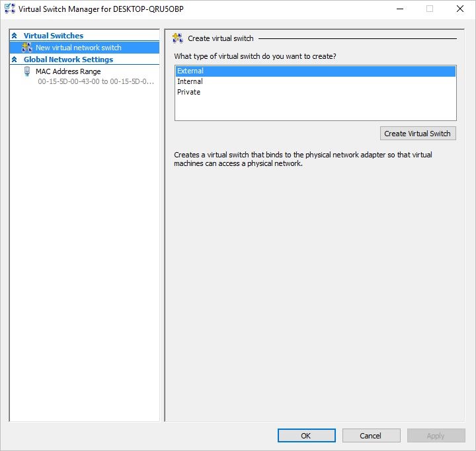Screen dimensions: 476x451
Task: Click the New virtual network switch icon
Action: click(27, 48)
